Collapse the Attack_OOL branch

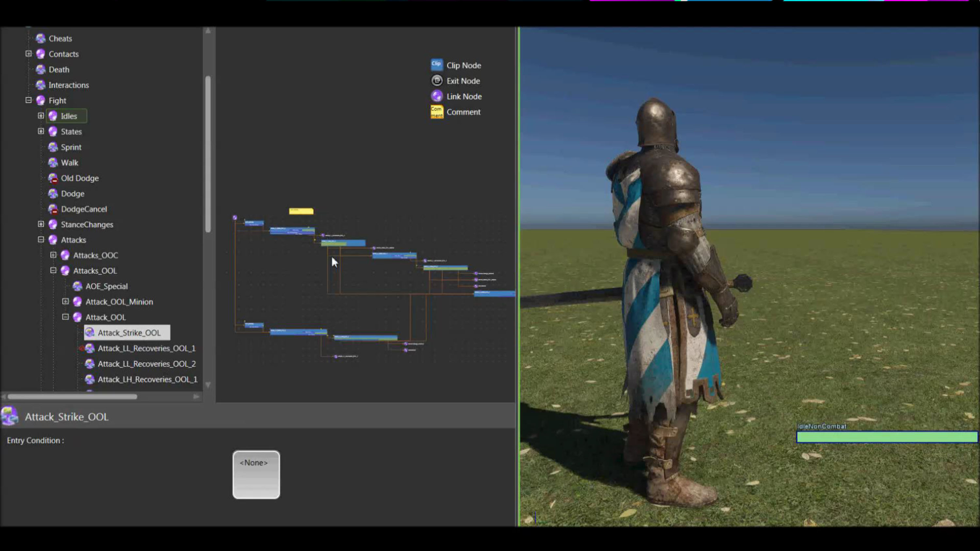[65, 317]
